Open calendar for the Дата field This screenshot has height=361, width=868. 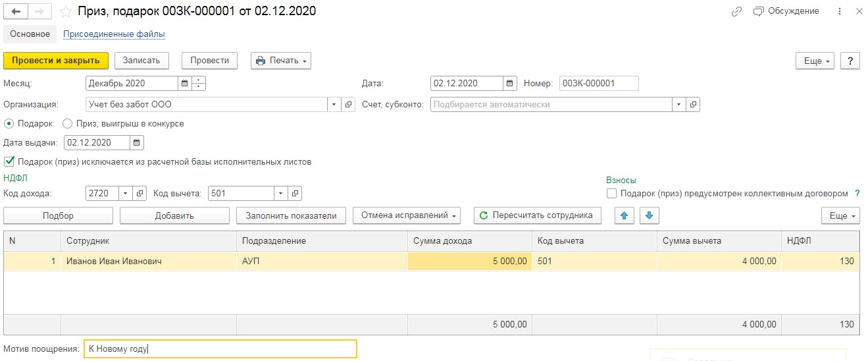point(510,84)
